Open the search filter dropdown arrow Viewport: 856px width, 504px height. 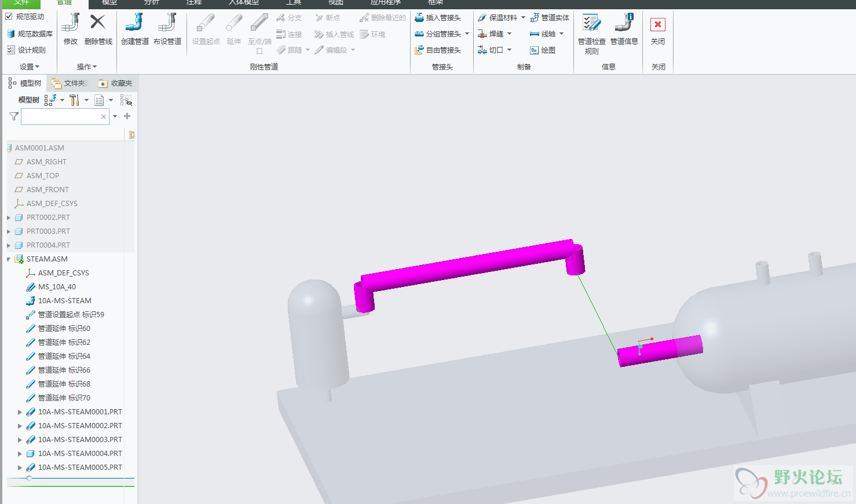(115, 116)
